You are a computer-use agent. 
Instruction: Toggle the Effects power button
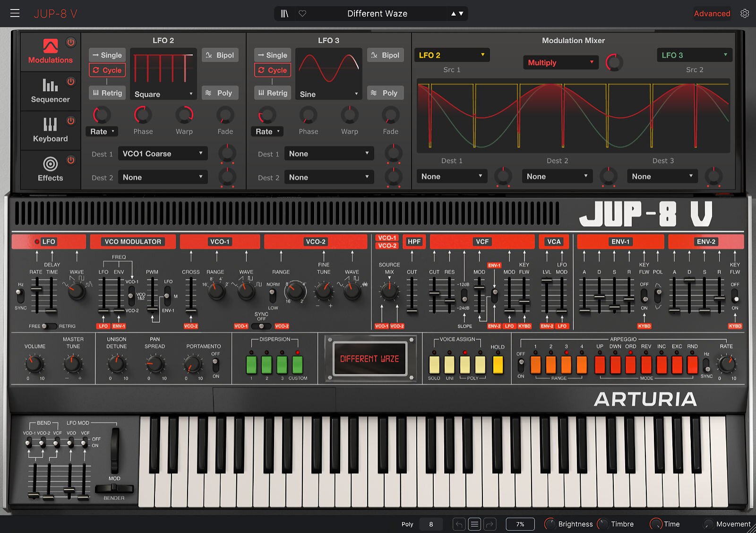click(70, 160)
